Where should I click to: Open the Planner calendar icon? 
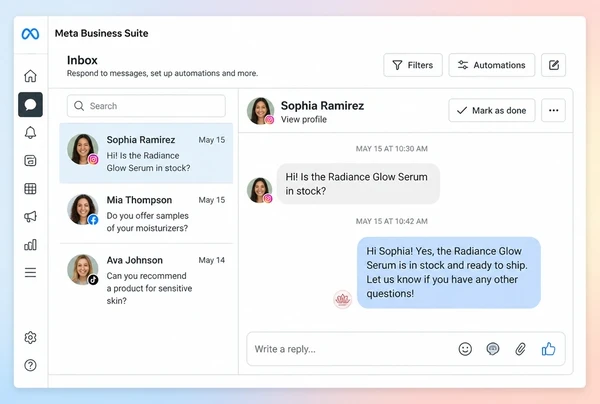[x=30, y=160]
